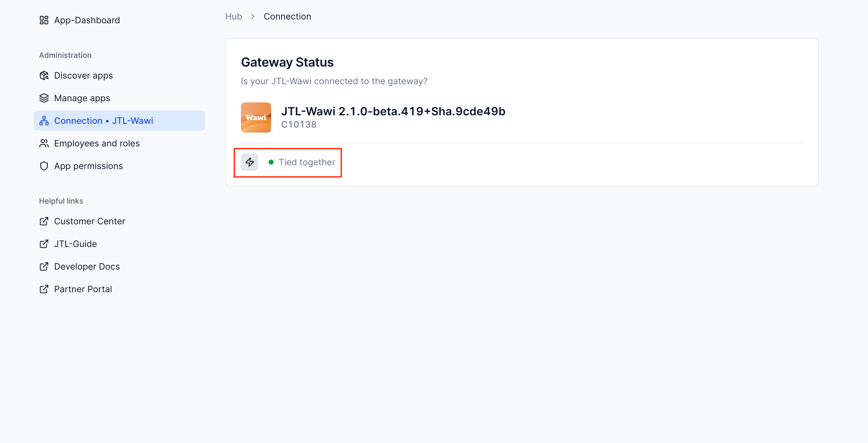Open the JTL-Guide link
Screen dimensions: 868x443
click(75, 244)
